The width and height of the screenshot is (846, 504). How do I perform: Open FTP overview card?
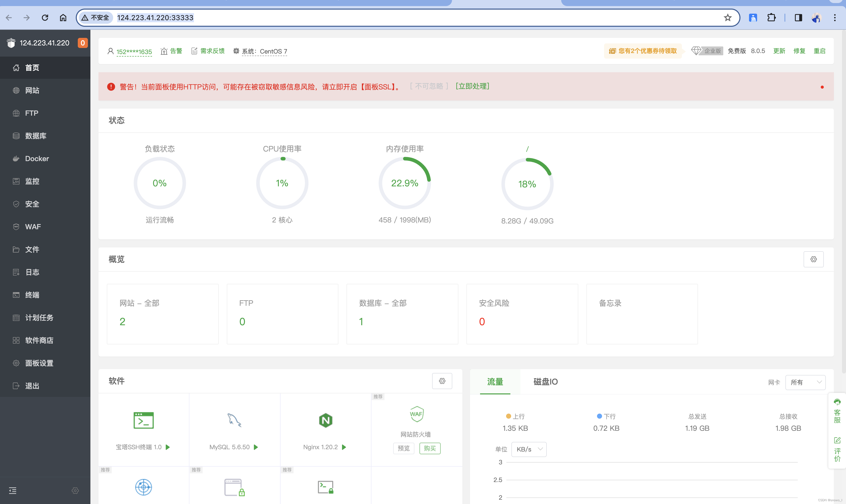point(283,314)
